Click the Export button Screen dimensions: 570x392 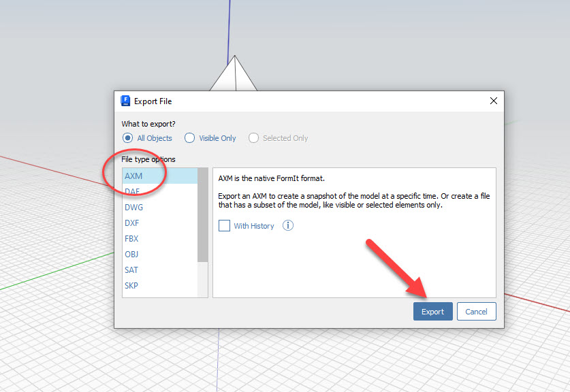[x=432, y=311]
